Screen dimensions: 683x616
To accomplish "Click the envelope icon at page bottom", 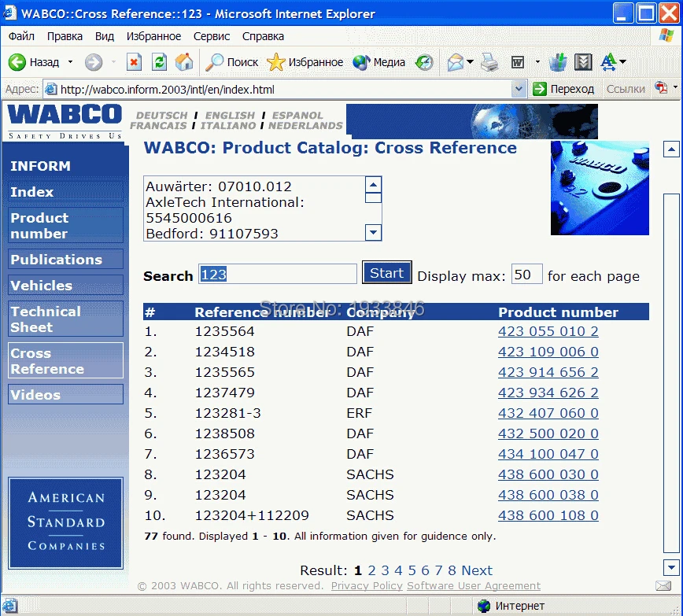I will [x=663, y=585].
